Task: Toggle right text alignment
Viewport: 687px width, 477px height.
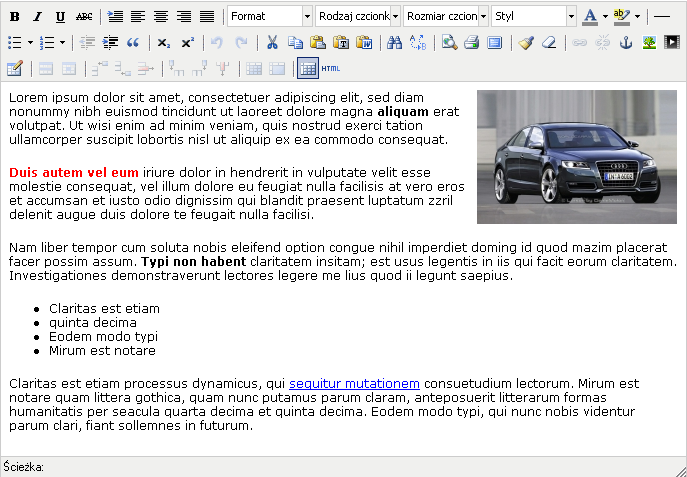Action: [184, 17]
